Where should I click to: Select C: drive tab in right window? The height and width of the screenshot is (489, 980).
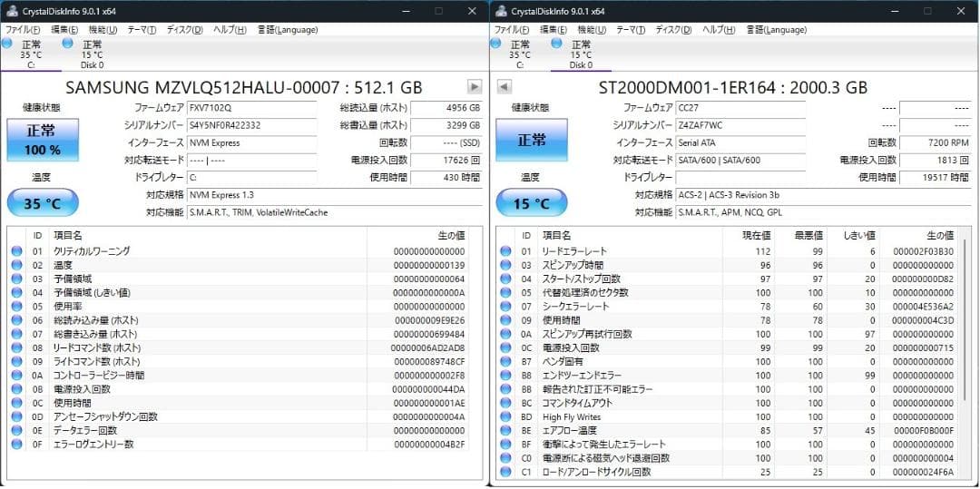pyautogui.click(x=519, y=54)
